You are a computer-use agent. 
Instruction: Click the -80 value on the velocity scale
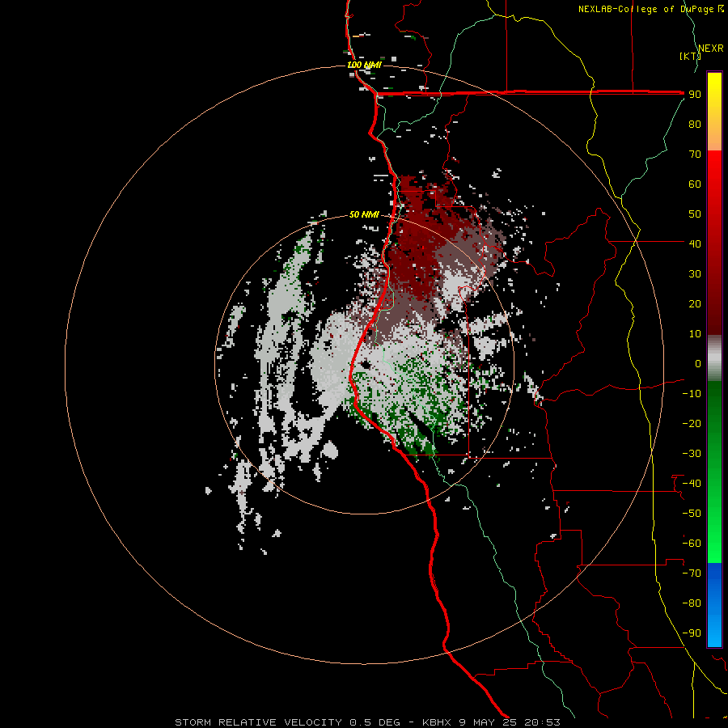(692, 603)
